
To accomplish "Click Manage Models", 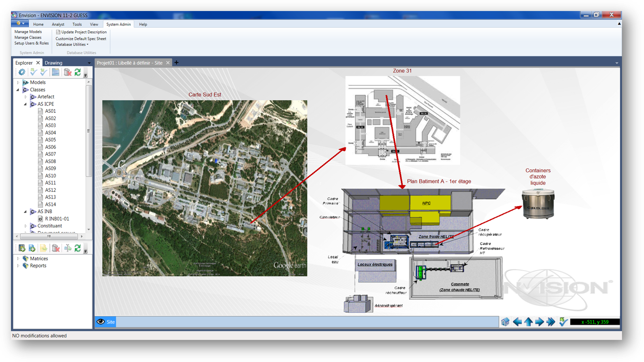I will 28,32.
